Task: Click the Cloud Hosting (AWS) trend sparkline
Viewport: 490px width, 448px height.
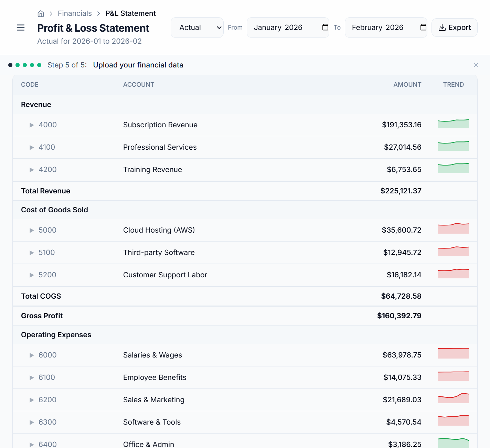Action: (453, 228)
